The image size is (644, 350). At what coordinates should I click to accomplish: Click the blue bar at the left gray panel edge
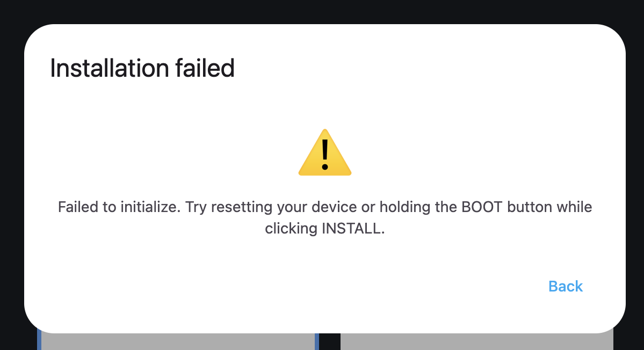(39, 340)
